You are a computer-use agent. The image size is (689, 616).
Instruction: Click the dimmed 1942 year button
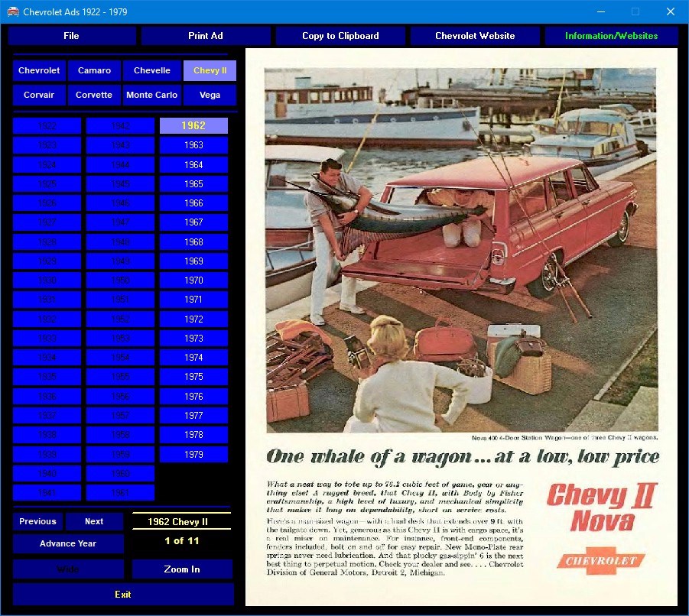120,126
